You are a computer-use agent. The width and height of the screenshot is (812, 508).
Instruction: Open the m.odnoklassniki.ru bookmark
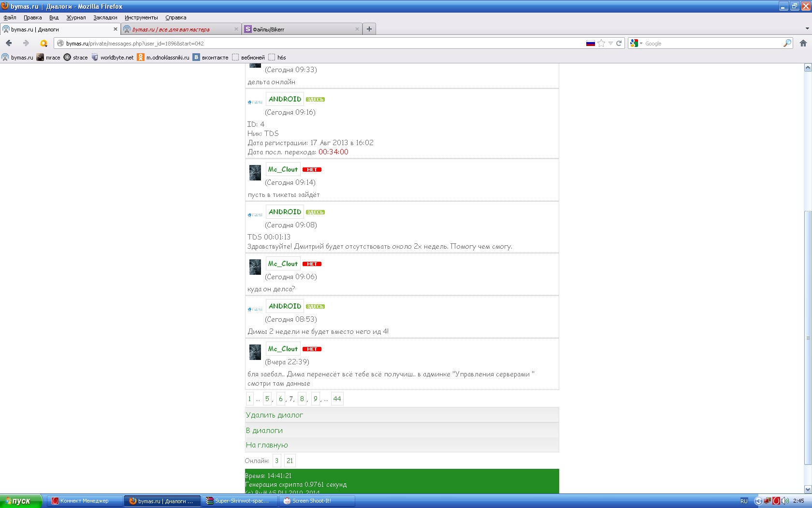click(163, 57)
